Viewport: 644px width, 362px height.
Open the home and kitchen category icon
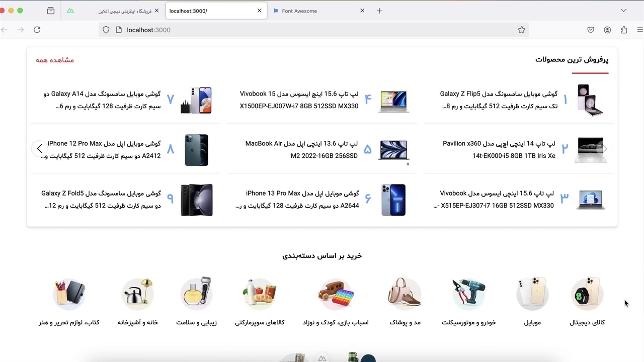[137, 294]
